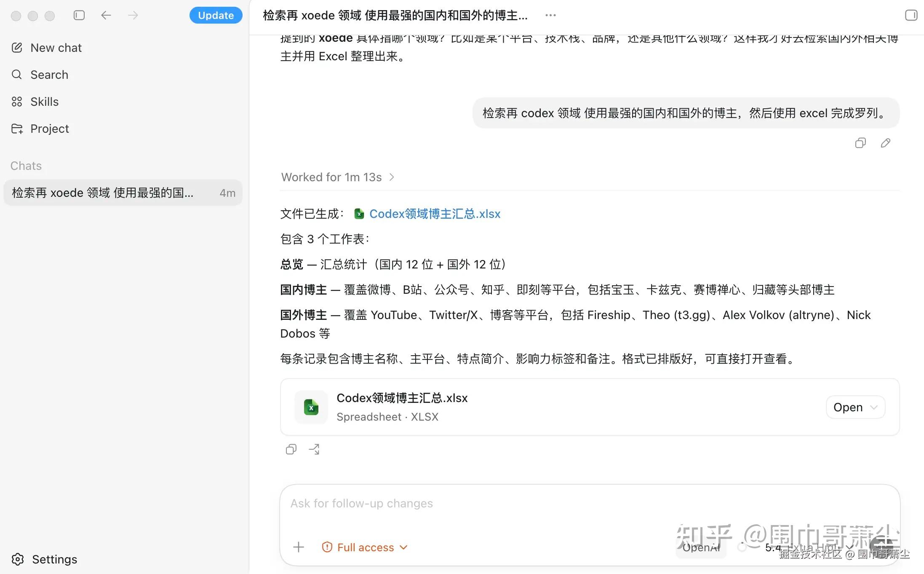Expand the Open button dropdown chevron
Screen dimensions: 924x574
click(874, 408)
